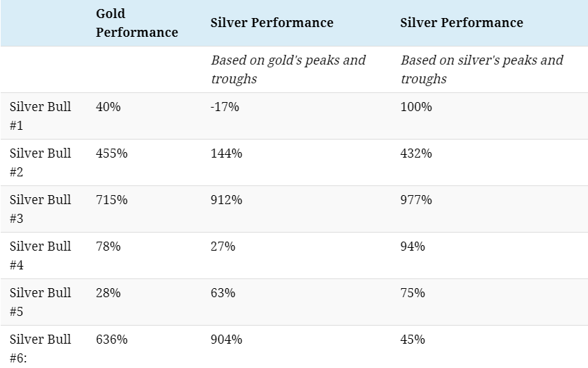Select the "Based on silver's peaks and troughs" text
The image size is (588, 368).
point(482,69)
